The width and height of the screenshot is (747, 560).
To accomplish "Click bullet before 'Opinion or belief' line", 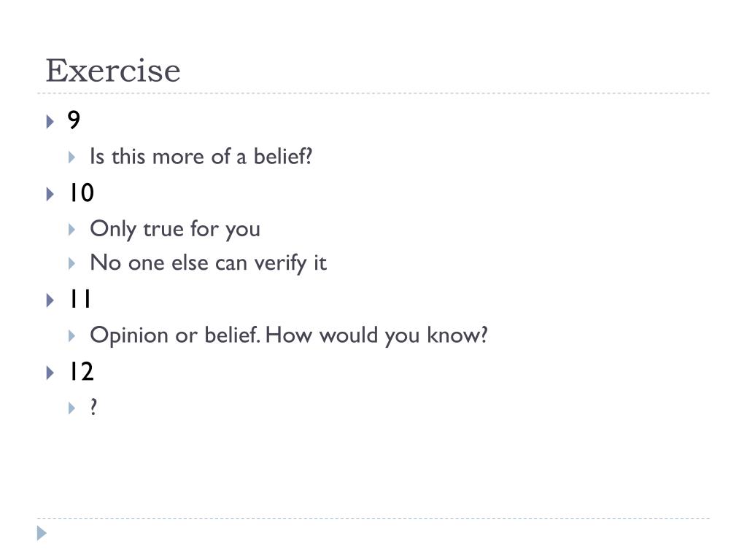I will coord(72,335).
